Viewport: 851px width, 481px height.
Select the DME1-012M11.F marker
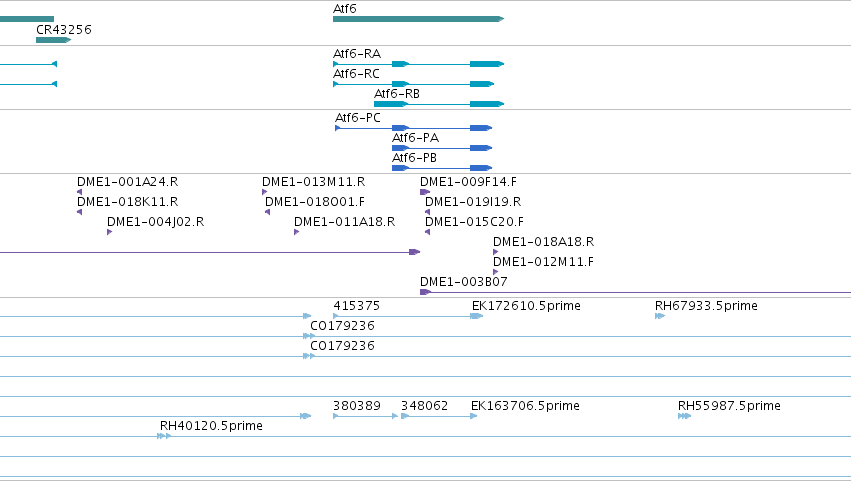click(496, 272)
